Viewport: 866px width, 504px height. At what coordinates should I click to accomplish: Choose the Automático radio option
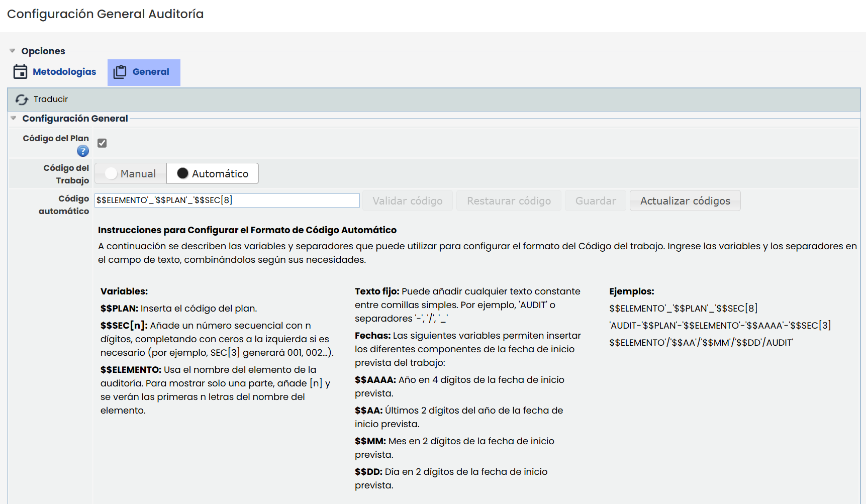[213, 173]
